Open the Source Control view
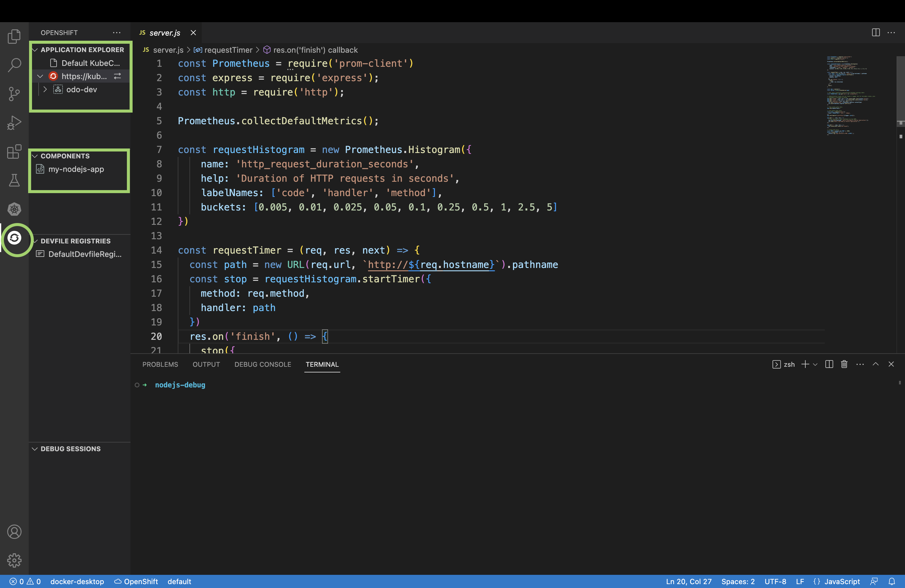The image size is (905, 588). (14, 94)
